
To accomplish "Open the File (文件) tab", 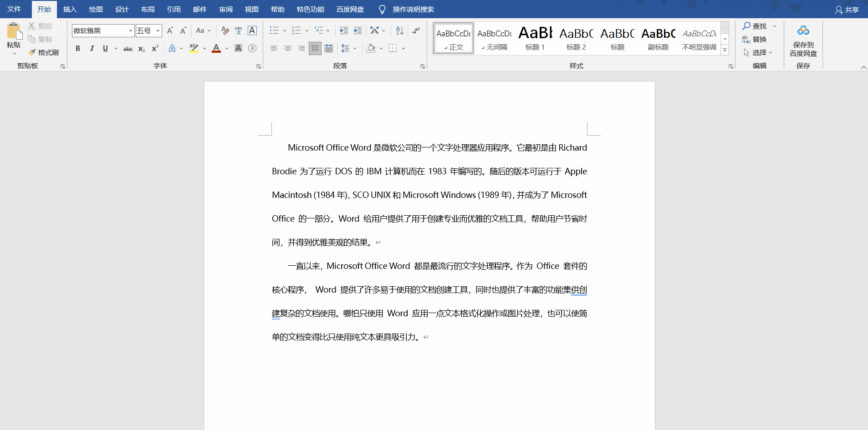I will pos(14,9).
